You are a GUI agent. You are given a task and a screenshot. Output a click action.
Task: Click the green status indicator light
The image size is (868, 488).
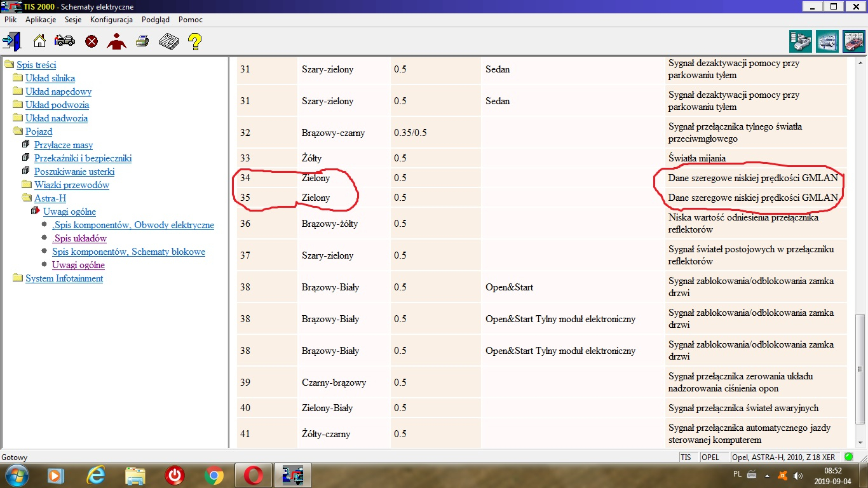tap(849, 457)
